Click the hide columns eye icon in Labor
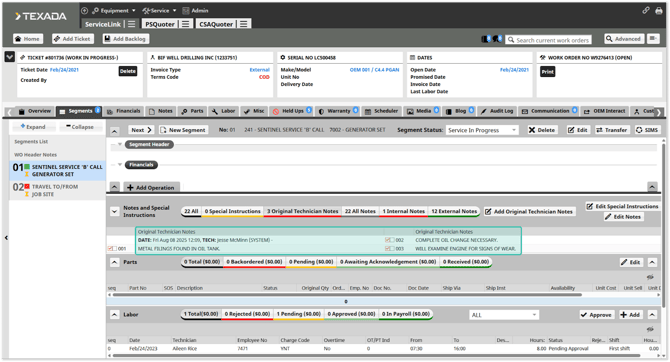670x362 pixels. [650, 330]
